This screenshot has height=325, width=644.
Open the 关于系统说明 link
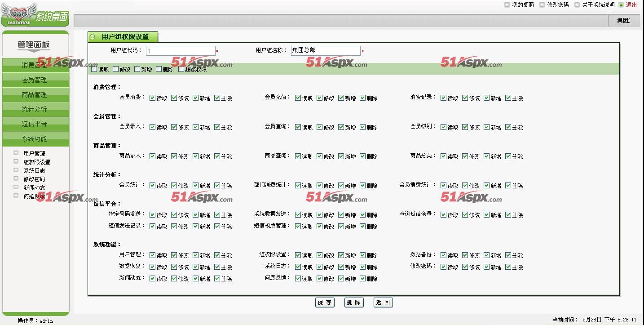pos(598,5)
